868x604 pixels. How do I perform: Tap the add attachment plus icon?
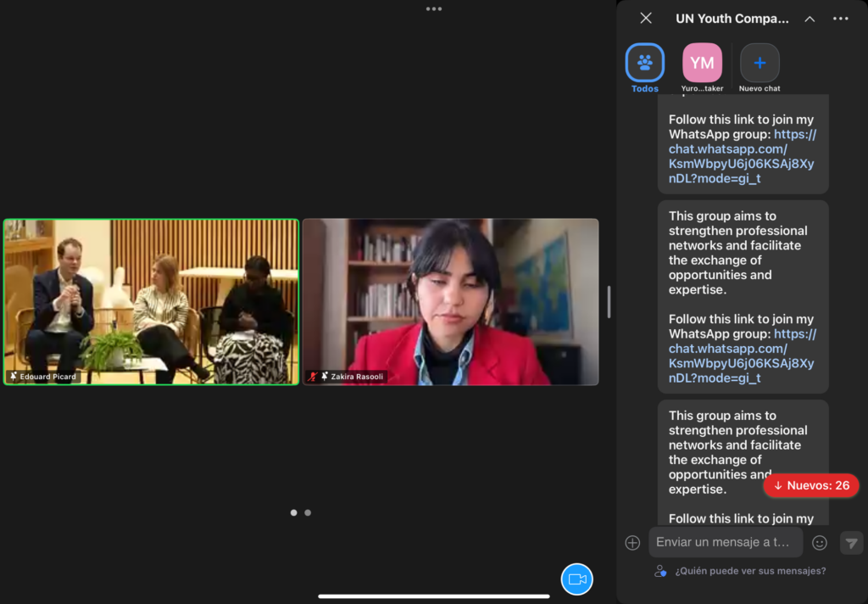tap(632, 543)
